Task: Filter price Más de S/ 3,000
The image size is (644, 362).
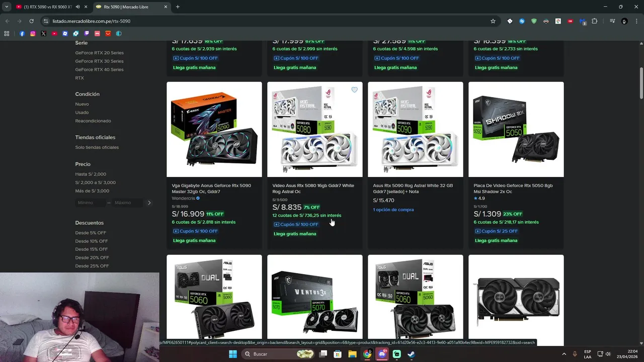Action: coord(92,191)
